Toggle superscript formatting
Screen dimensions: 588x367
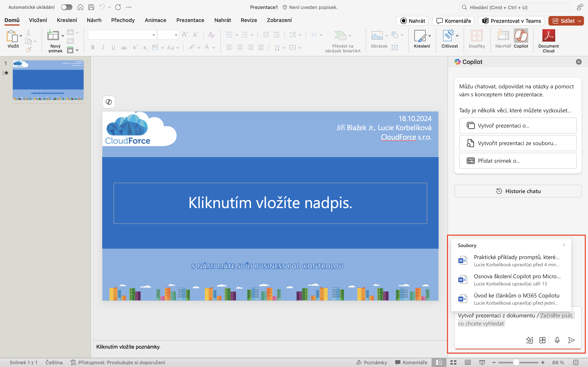(135, 47)
